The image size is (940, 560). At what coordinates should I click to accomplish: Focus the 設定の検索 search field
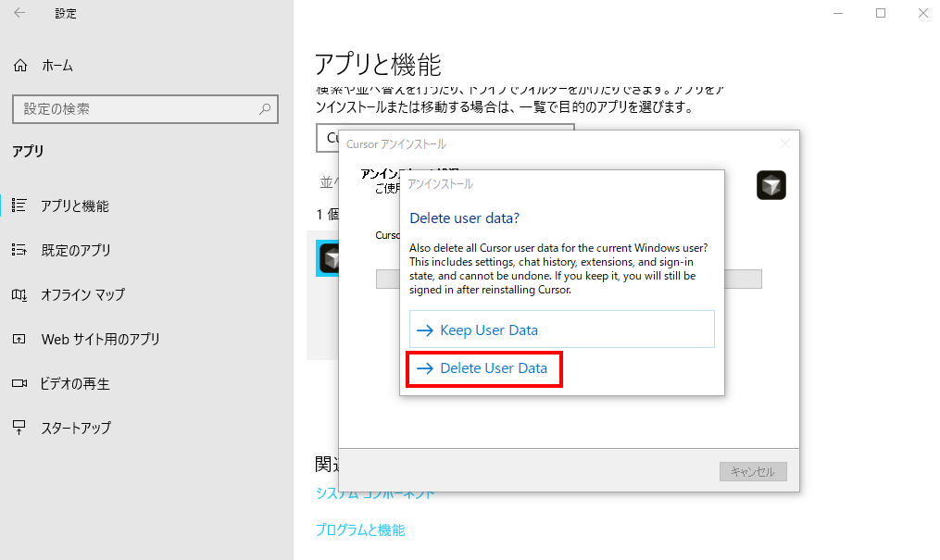145,109
